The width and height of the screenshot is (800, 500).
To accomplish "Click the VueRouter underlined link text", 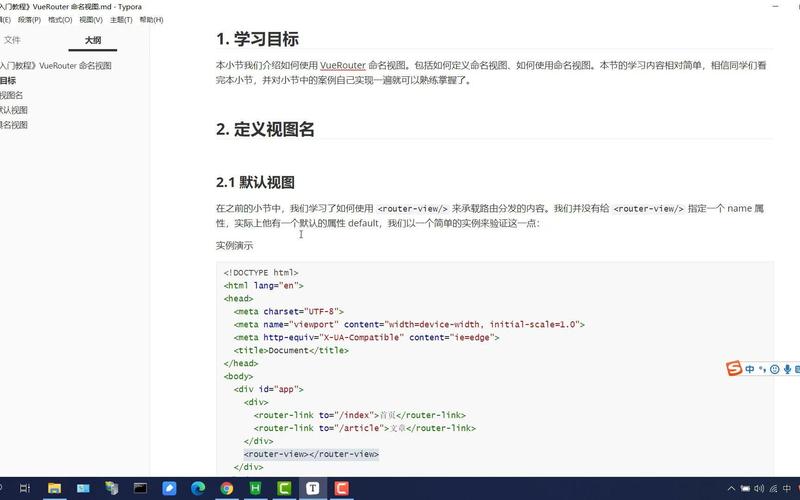I will pyautogui.click(x=343, y=65).
